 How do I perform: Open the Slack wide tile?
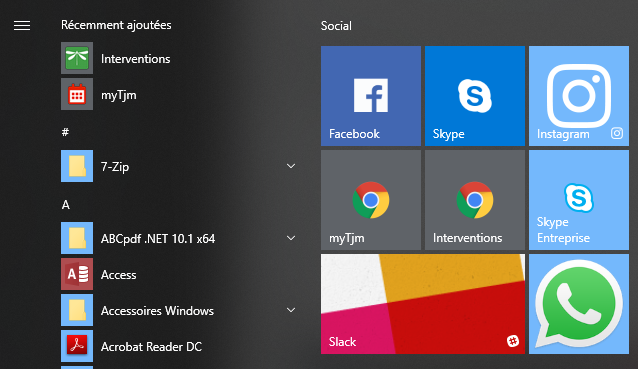(423, 304)
